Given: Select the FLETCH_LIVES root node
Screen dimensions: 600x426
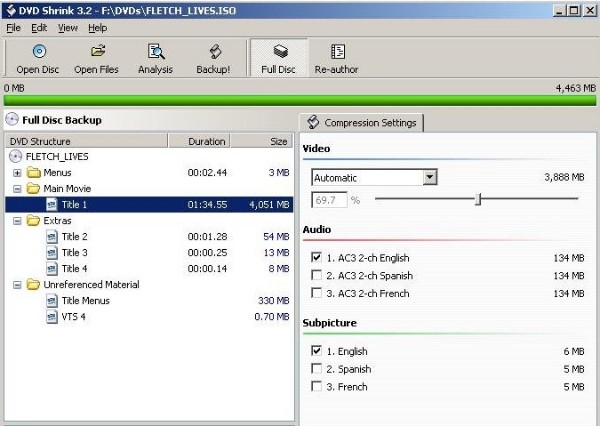Looking at the screenshot, I should pyautogui.click(x=57, y=157).
